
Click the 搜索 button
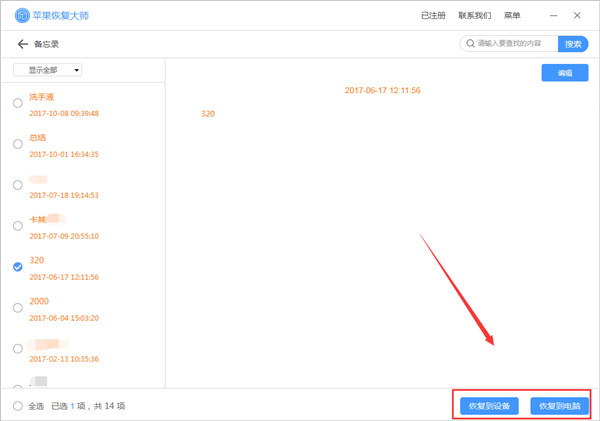573,44
